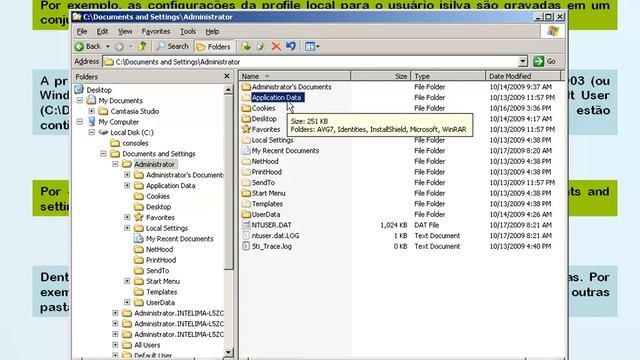Sort by Date Modified column header
Image resolution: width=640 pixels, height=360 pixels.
(x=524, y=76)
